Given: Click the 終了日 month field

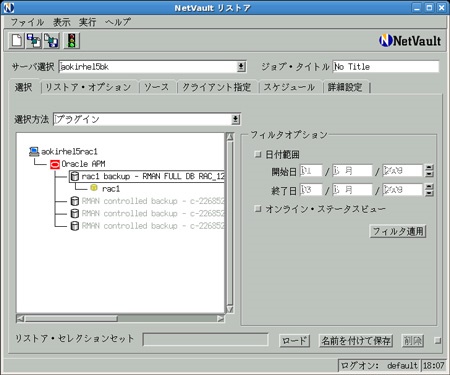Looking at the screenshot, I should [352, 190].
